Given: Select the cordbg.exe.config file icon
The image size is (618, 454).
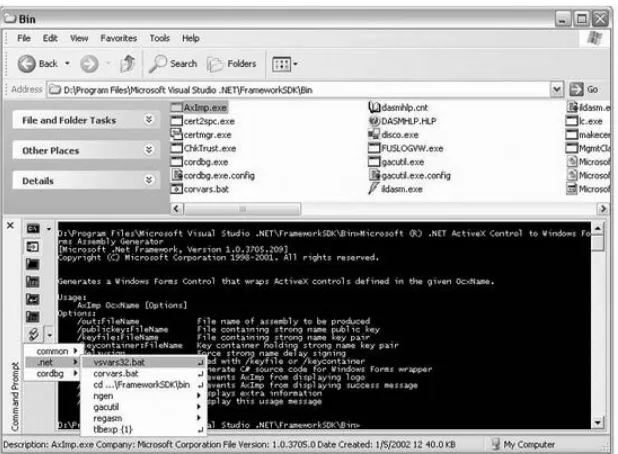Looking at the screenshot, I should 177,175.
